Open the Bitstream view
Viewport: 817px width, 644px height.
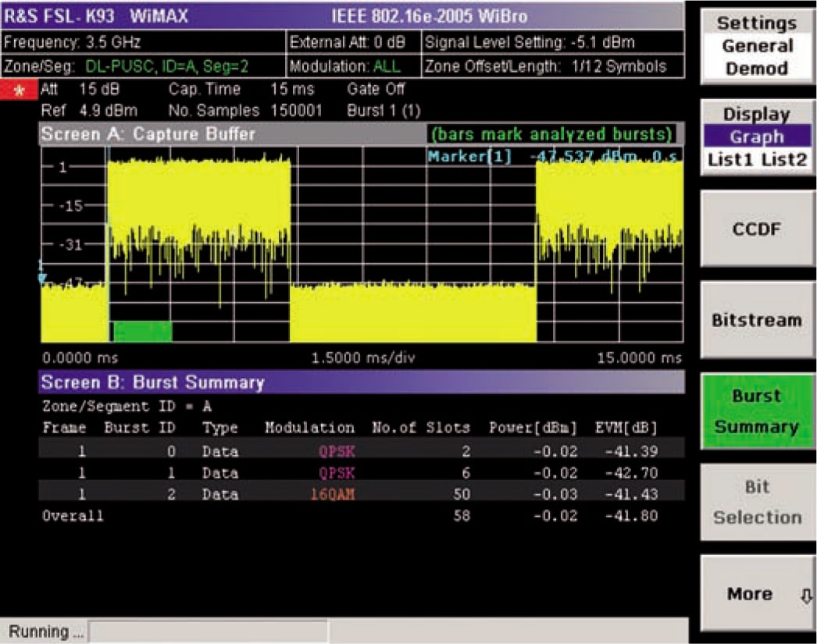coord(757,319)
